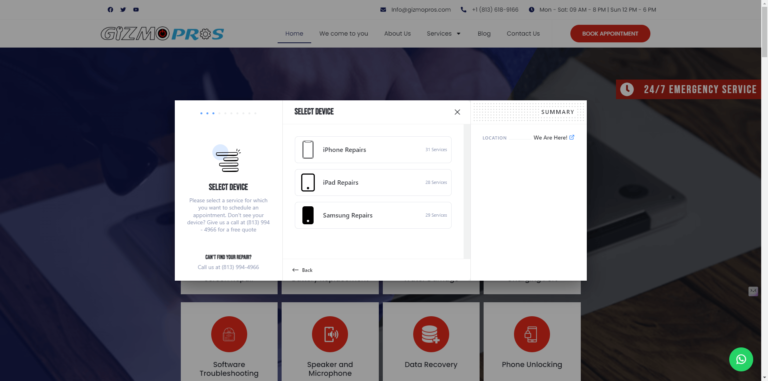
Task: Expand the Services dropdown arrow
Action: pos(458,34)
